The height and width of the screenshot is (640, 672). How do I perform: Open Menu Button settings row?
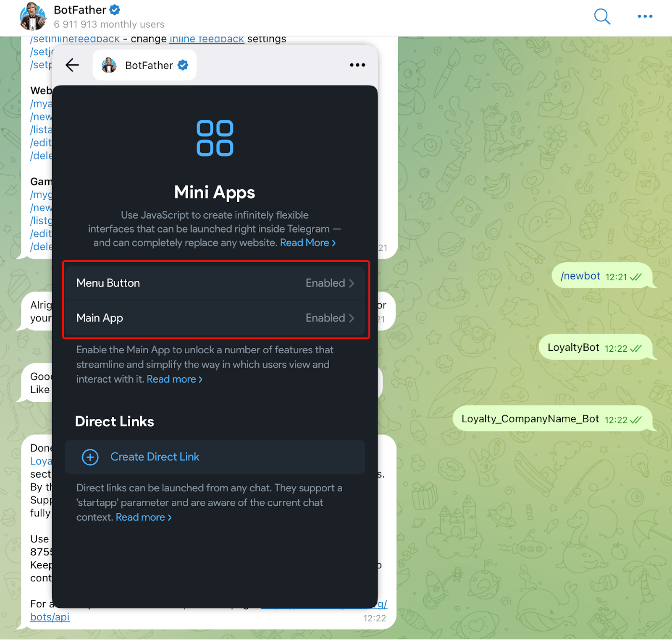pos(215,283)
